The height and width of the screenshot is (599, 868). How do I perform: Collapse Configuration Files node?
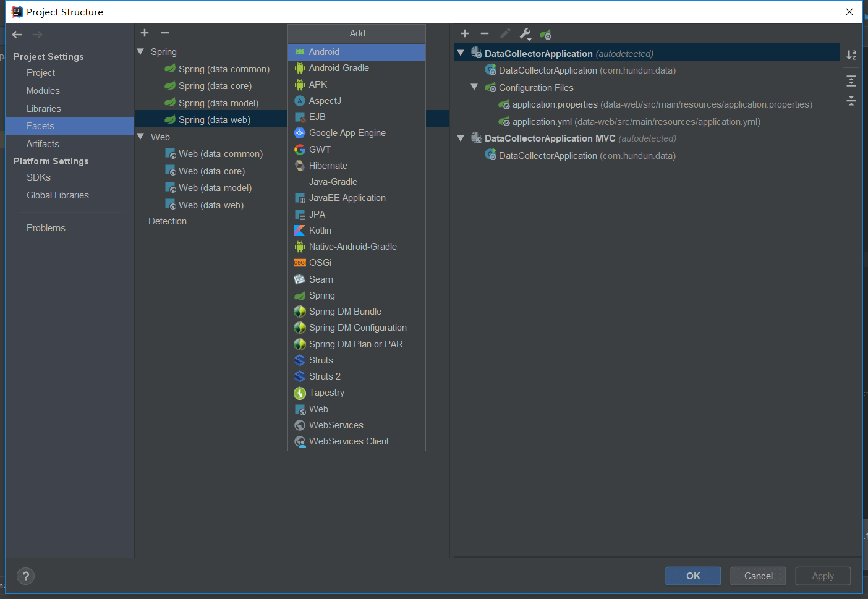tap(474, 87)
